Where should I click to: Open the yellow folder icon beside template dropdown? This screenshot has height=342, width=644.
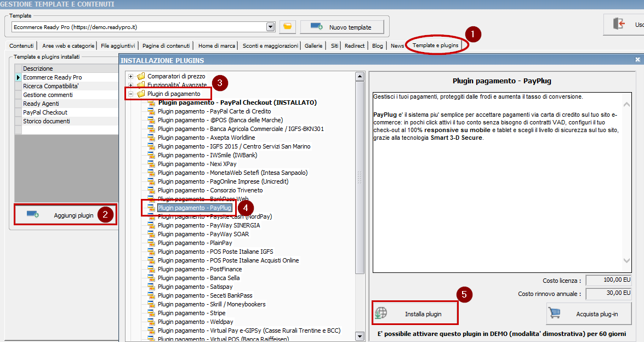pyautogui.click(x=288, y=27)
